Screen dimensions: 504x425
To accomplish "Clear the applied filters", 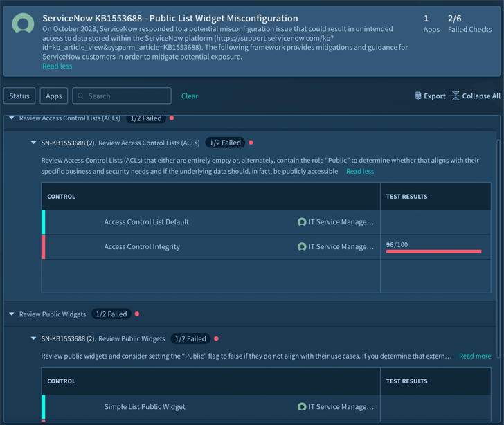I will coord(189,96).
